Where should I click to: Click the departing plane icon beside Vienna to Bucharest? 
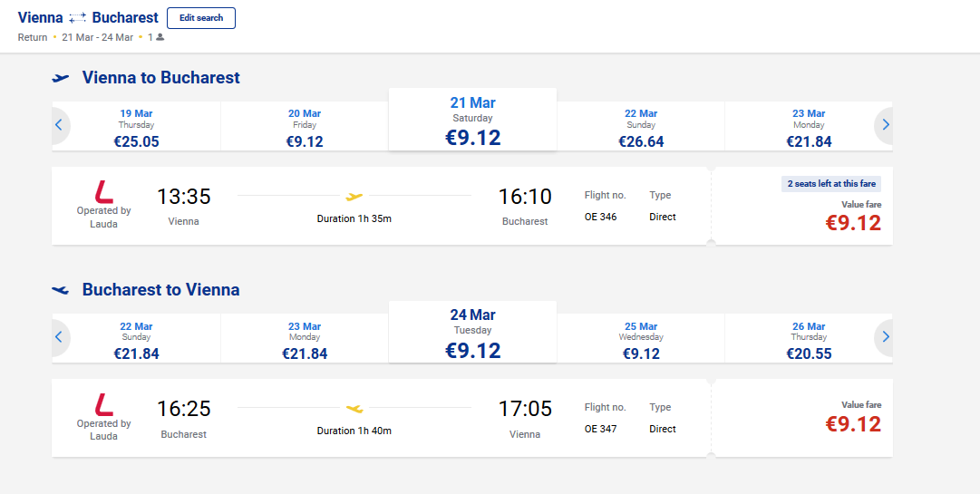coord(61,78)
